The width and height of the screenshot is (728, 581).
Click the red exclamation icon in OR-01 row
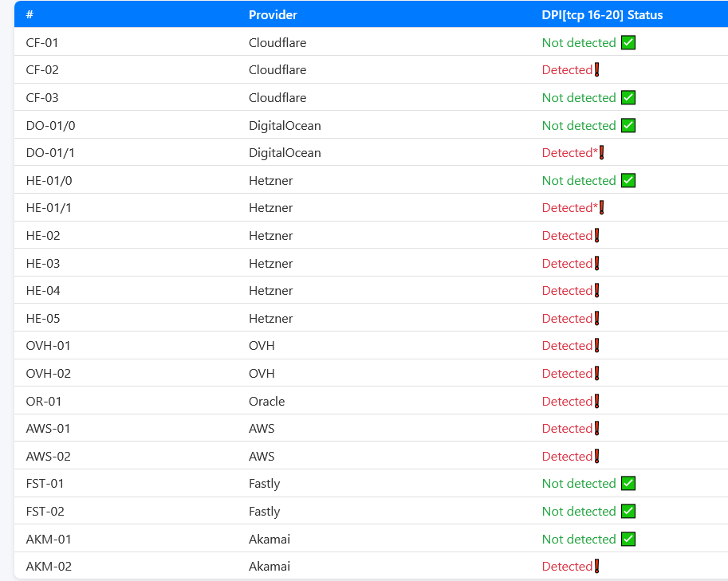(x=596, y=401)
